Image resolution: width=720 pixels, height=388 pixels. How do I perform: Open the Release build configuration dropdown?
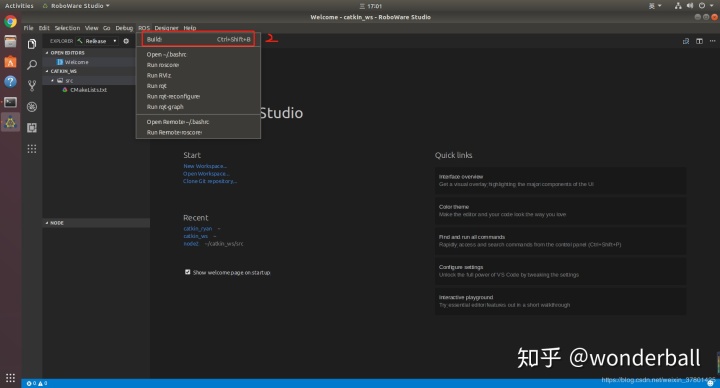(x=101, y=41)
